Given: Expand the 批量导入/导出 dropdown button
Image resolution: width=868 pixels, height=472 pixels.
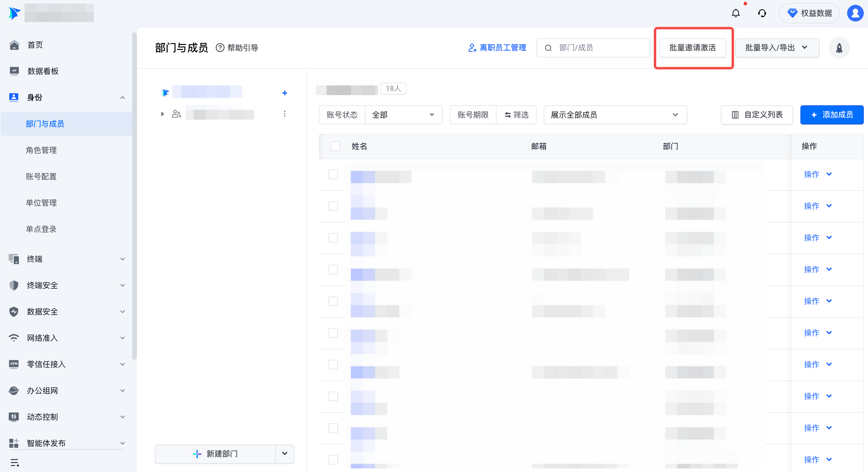Looking at the screenshot, I should [x=776, y=48].
